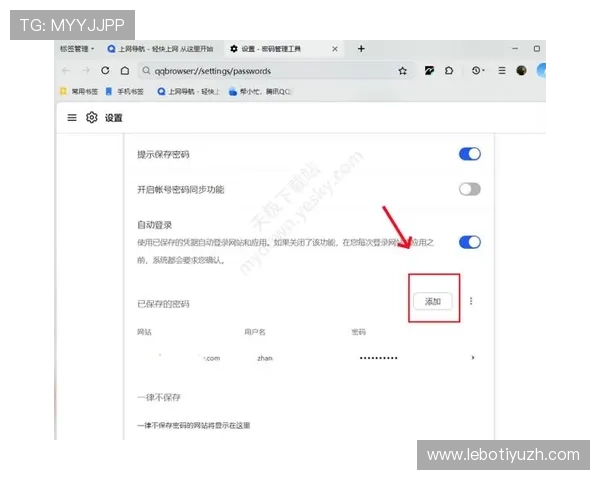
Task: Open the browser main menu hamburger icon
Action: [x=502, y=70]
